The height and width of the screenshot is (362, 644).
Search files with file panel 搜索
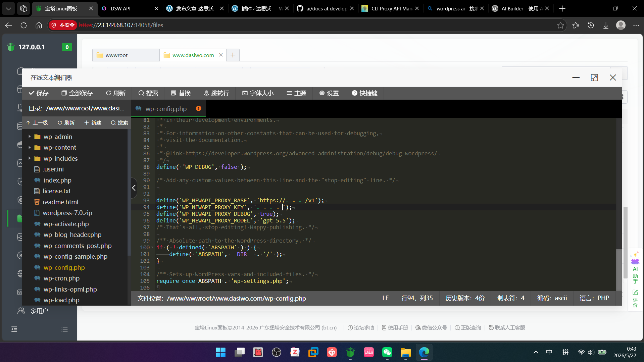(x=119, y=123)
